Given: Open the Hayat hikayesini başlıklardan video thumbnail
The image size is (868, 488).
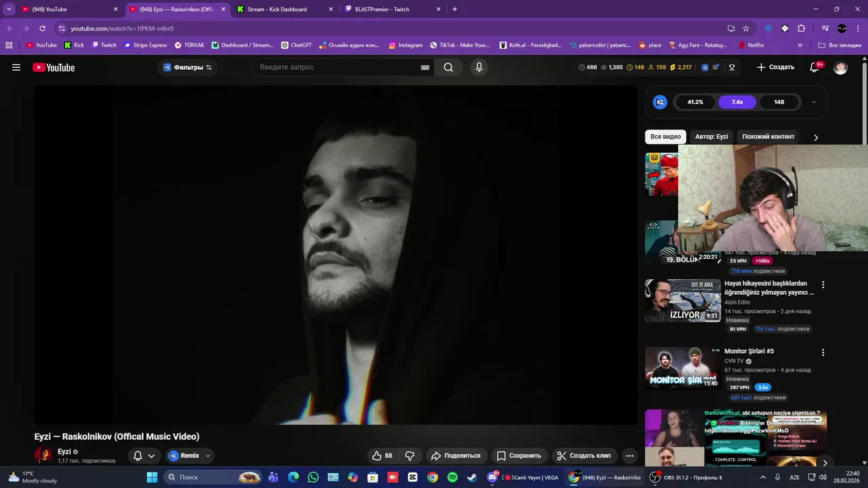Looking at the screenshot, I should click(x=683, y=300).
